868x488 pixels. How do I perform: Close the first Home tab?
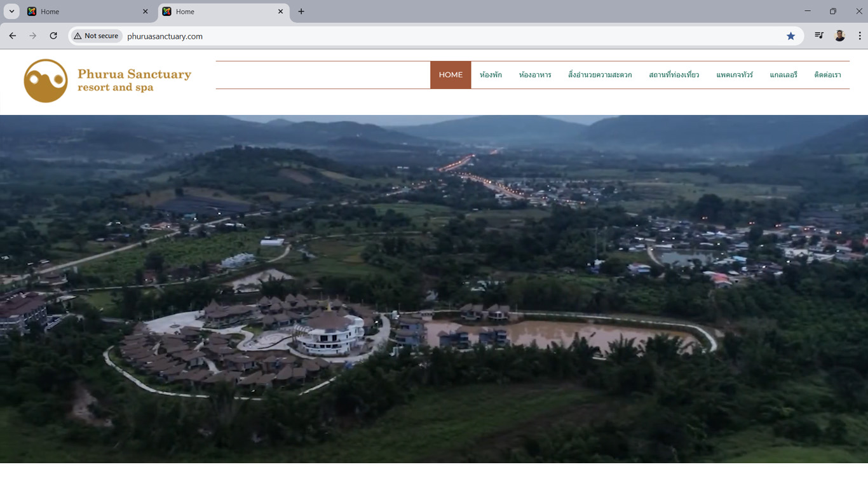click(x=145, y=11)
